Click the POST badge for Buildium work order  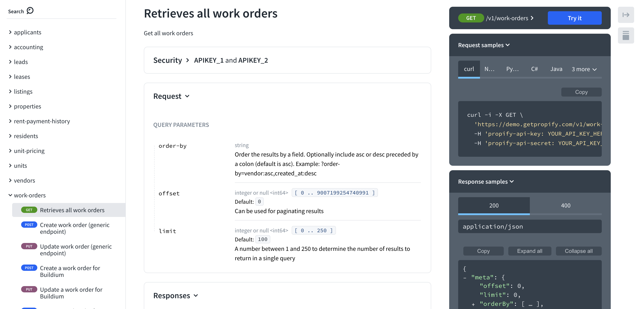[x=29, y=268]
